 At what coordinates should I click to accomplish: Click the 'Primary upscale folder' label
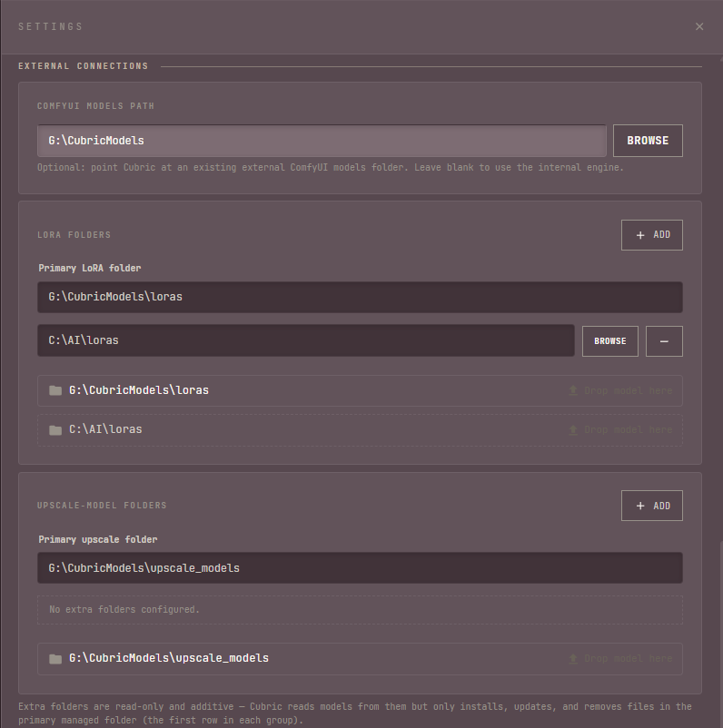[97, 539]
